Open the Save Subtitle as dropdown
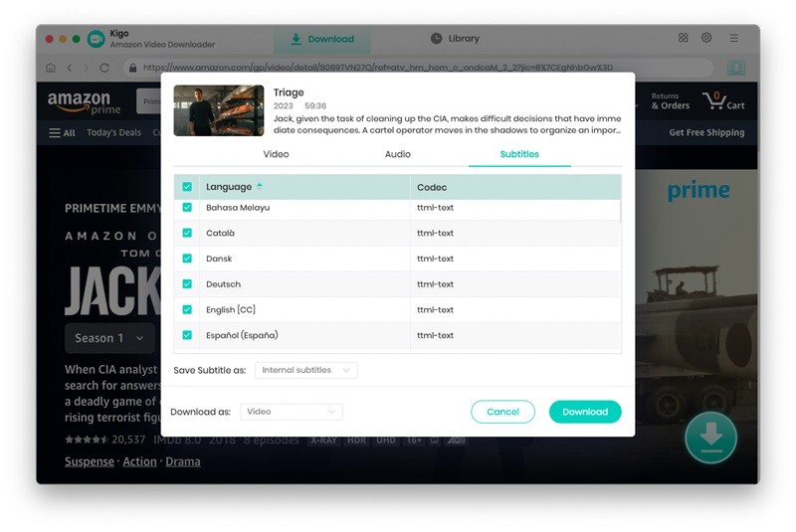The width and height of the screenshot is (796, 532). pyautogui.click(x=306, y=370)
